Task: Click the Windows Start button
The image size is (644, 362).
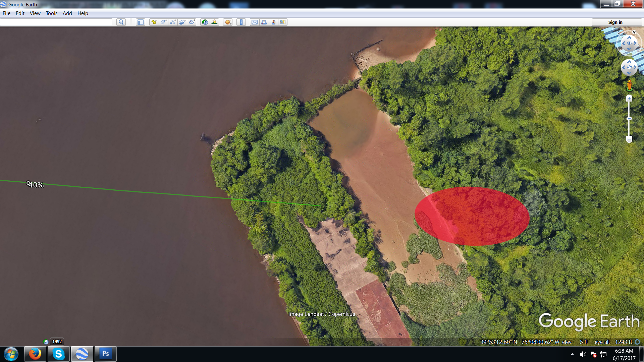Action: point(11,354)
